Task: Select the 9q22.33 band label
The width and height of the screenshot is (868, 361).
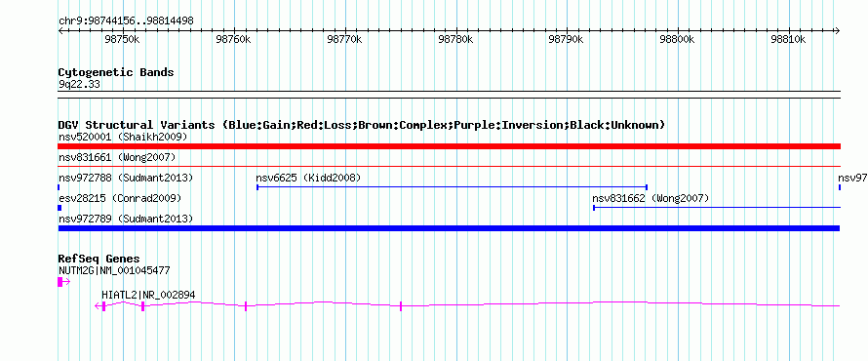Action: (79, 85)
